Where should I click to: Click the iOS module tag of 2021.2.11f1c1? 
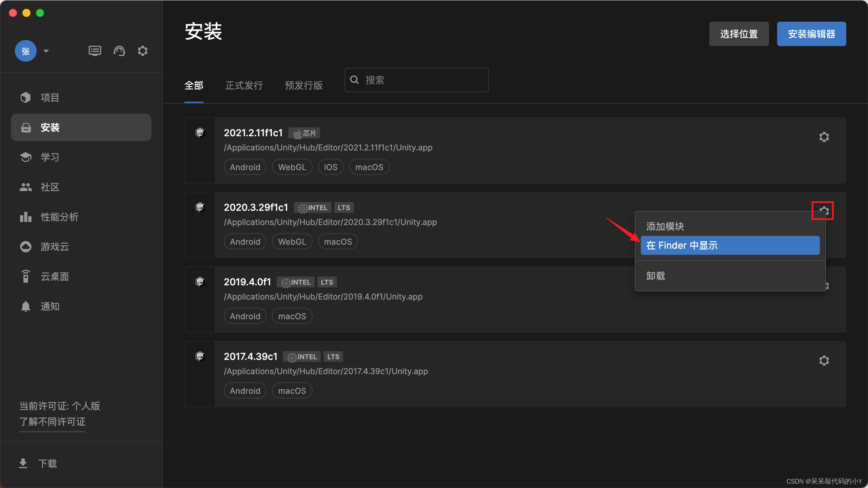(x=331, y=167)
